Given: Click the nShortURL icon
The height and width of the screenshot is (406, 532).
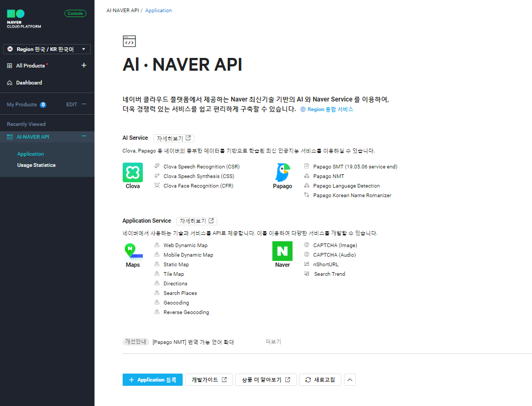Looking at the screenshot, I should coord(306,264).
